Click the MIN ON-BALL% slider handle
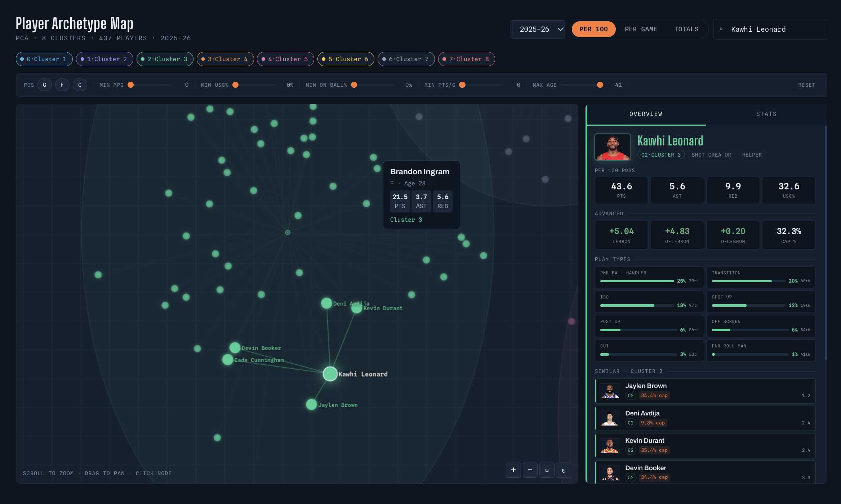The image size is (841, 504). [354, 85]
